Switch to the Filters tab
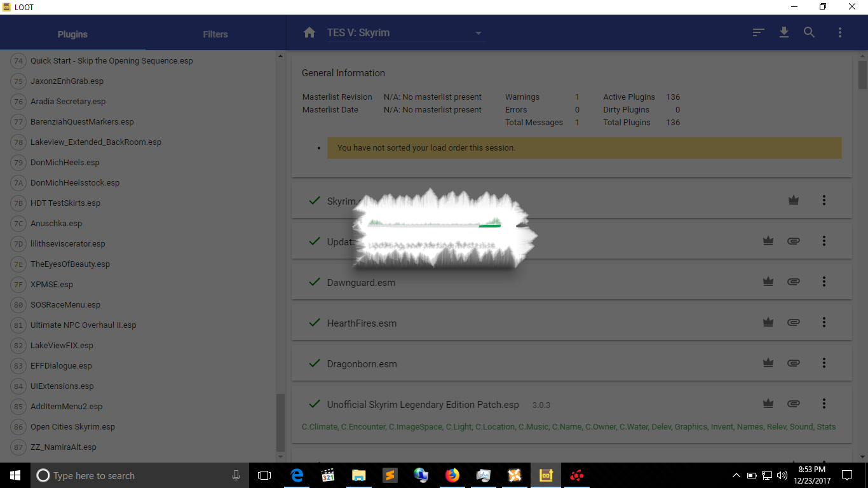868x488 pixels. [x=215, y=34]
